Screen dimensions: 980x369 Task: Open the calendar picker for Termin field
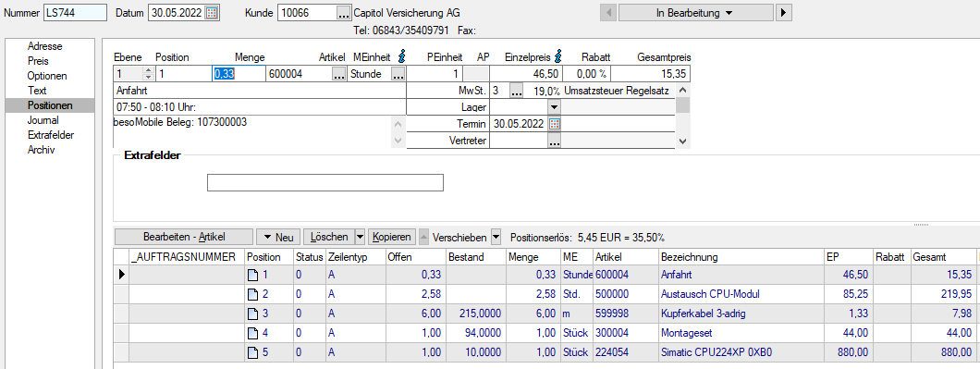click(x=555, y=124)
